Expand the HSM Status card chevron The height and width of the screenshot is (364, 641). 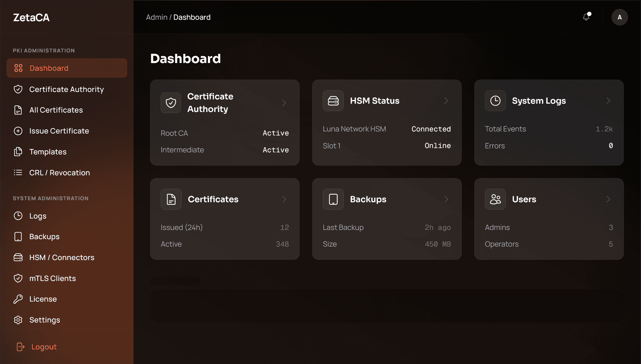(446, 101)
